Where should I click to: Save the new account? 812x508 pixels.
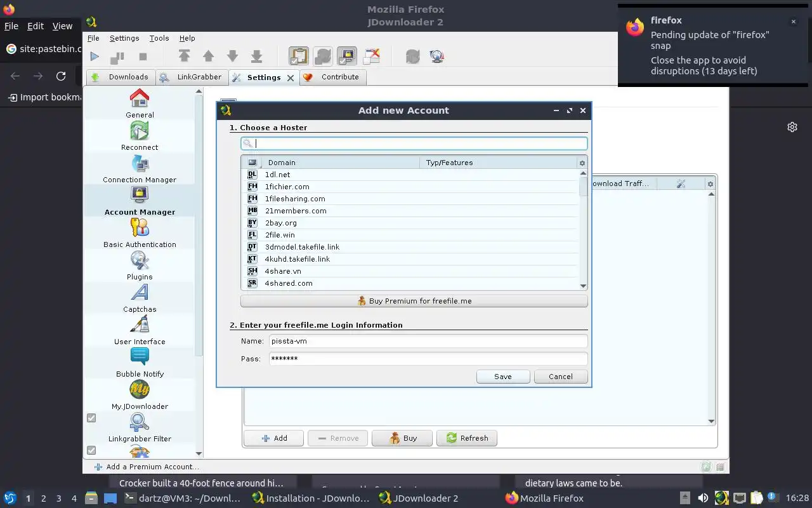tap(503, 377)
